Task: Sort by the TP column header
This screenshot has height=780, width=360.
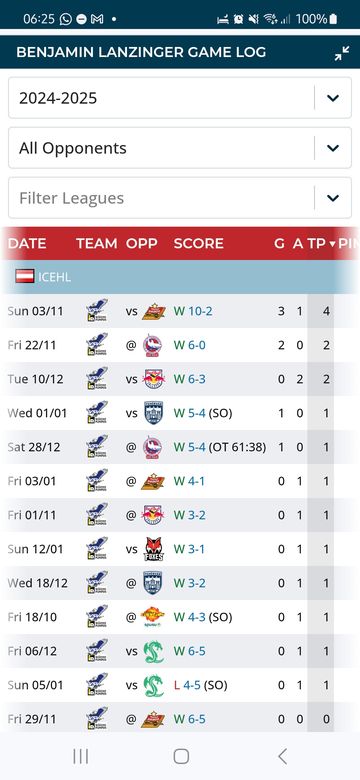Action: pyautogui.click(x=322, y=243)
